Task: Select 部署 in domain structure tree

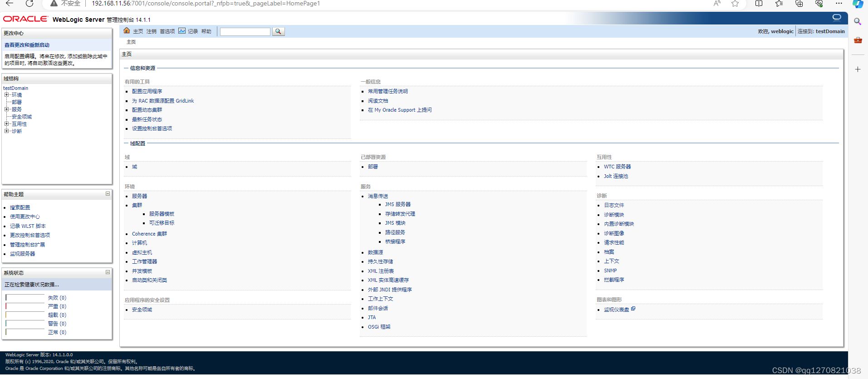Action: coord(17,102)
